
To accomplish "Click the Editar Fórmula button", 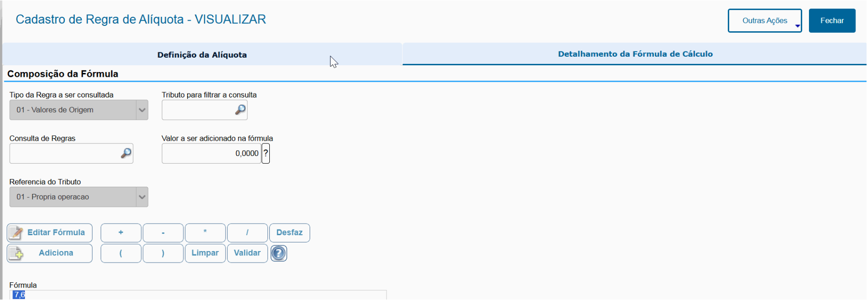I will (x=49, y=233).
